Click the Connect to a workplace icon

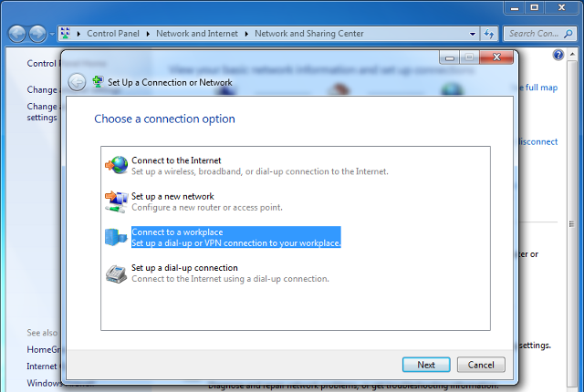[117, 237]
